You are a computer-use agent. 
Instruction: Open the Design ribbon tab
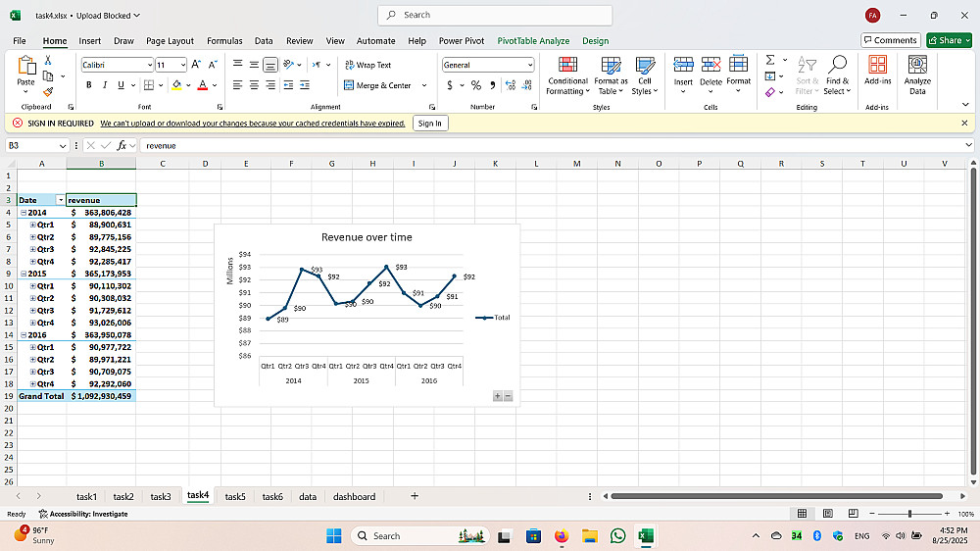595,40
